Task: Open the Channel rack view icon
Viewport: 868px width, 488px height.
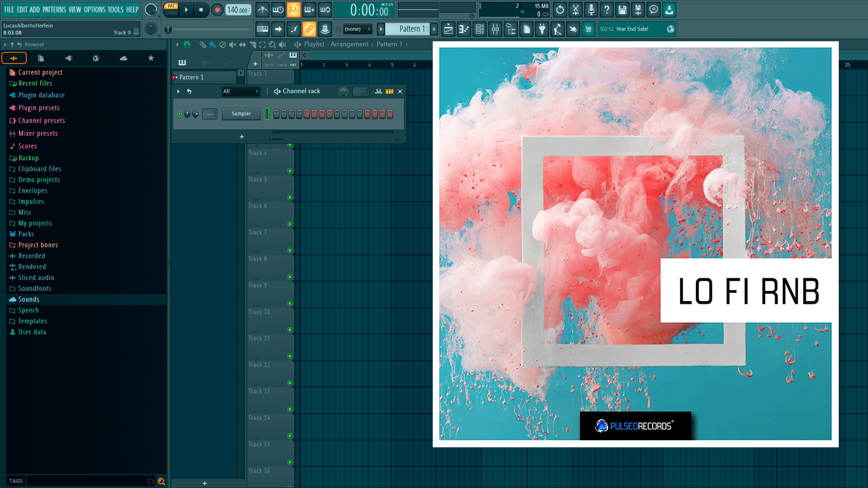Action: (x=480, y=29)
